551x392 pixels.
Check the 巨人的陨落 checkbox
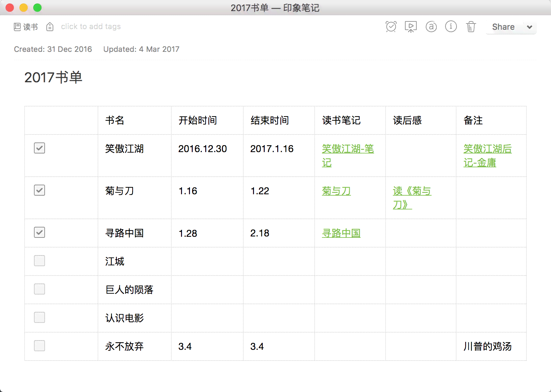[39, 289]
